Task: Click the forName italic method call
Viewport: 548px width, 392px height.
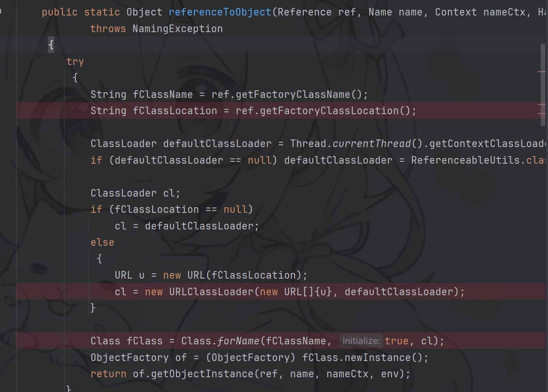Action: pos(238,341)
